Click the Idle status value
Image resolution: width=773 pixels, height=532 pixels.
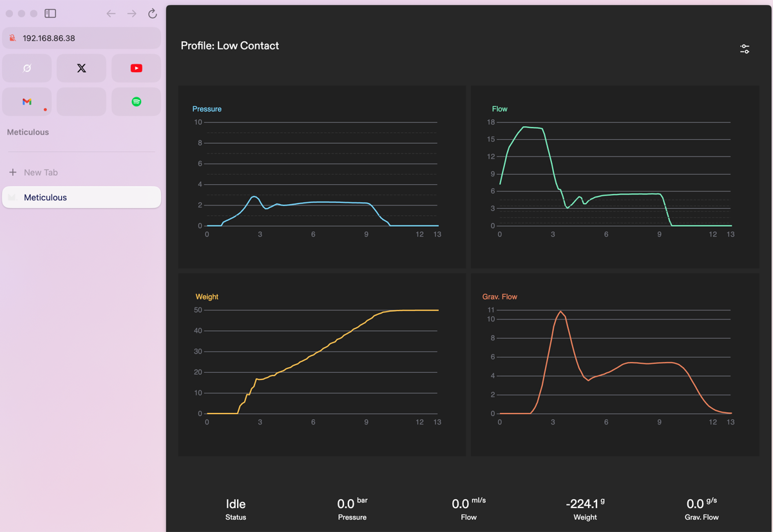(236, 504)
